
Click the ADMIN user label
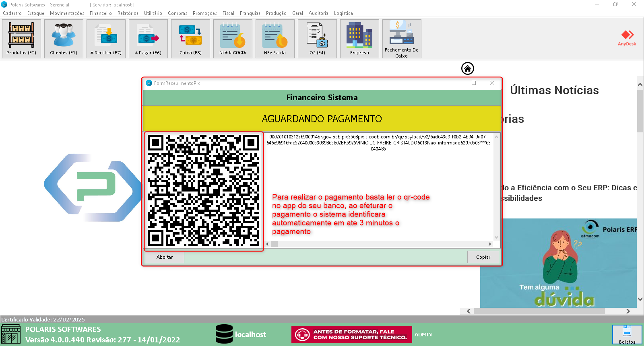coord(423,334)
